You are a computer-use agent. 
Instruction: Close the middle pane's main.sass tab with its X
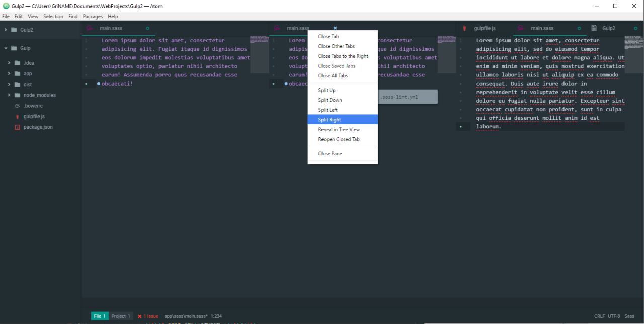[x=335, y=28]
